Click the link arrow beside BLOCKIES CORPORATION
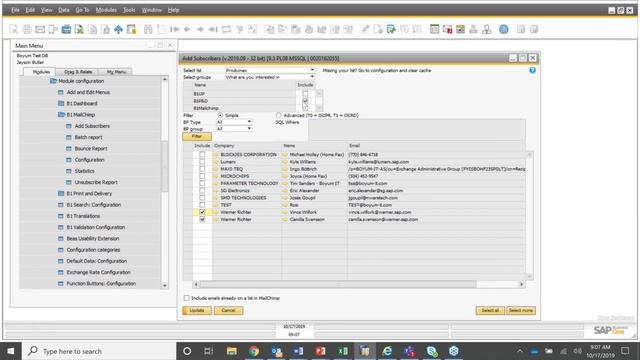Viewport: 640px width, 360px height. 216,155
